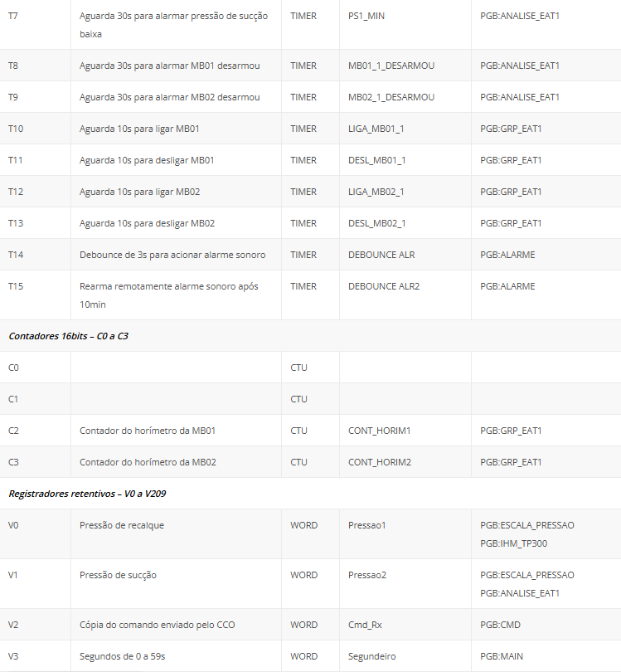Viewport: 621px width, 672px height.
Task: Click the CONT_HORIM2 tag cell
Action: [x=379, y=462]
